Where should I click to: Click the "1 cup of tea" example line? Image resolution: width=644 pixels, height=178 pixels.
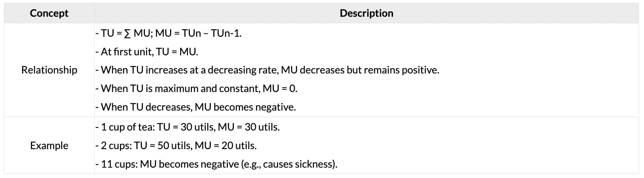188,127
